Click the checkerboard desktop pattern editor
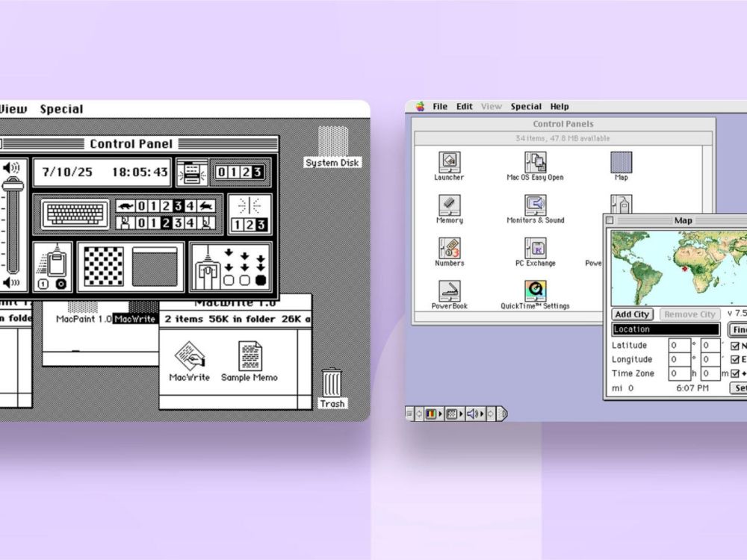 (103, 267)
